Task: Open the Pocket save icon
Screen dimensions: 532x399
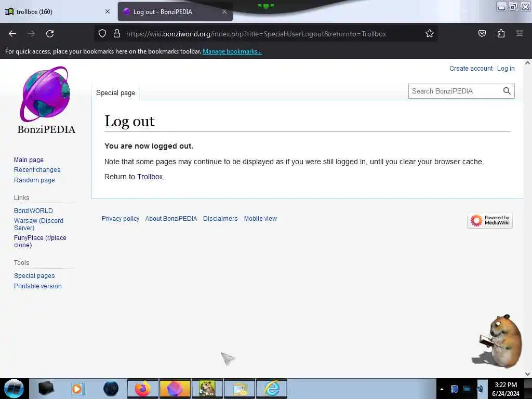Action: tap(482, 34)
